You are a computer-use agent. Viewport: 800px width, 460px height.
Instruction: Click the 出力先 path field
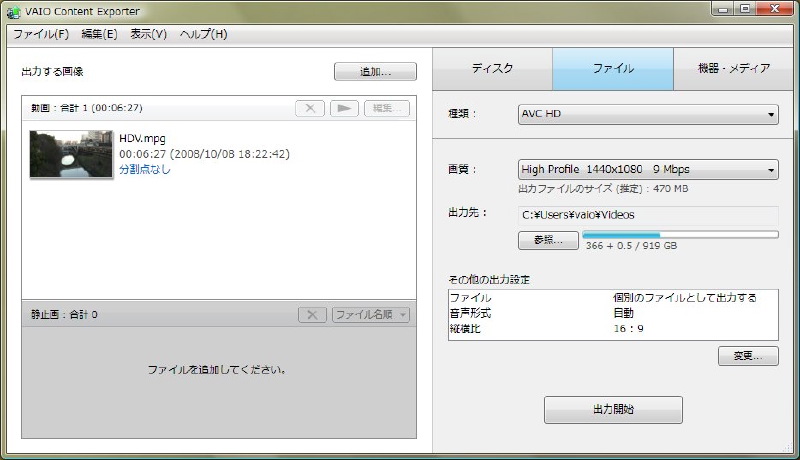(648, 215)
